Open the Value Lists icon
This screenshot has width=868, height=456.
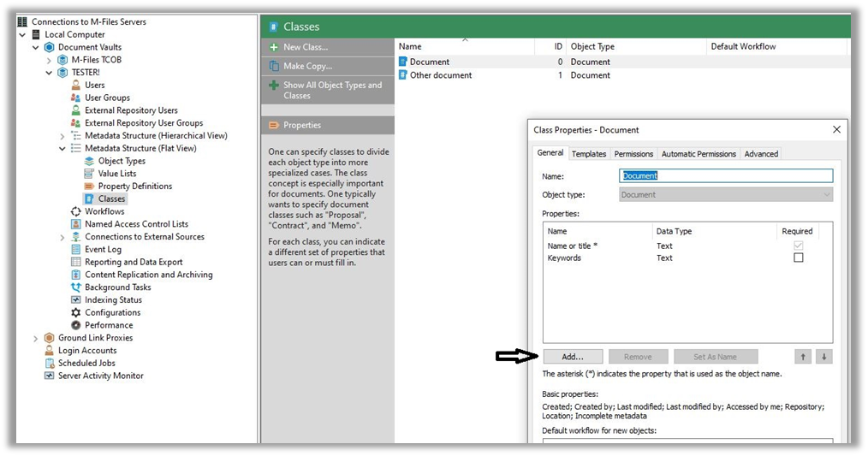click(x=89, y=173)
